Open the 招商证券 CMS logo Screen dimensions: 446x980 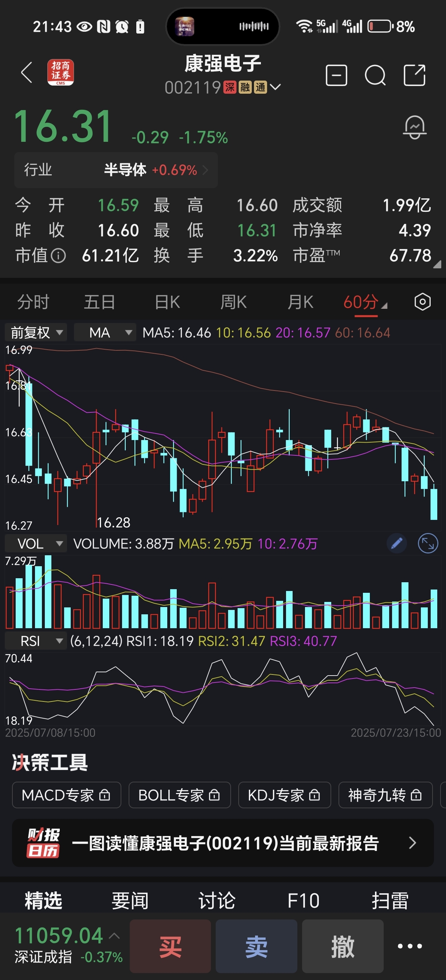pos(60,72)
